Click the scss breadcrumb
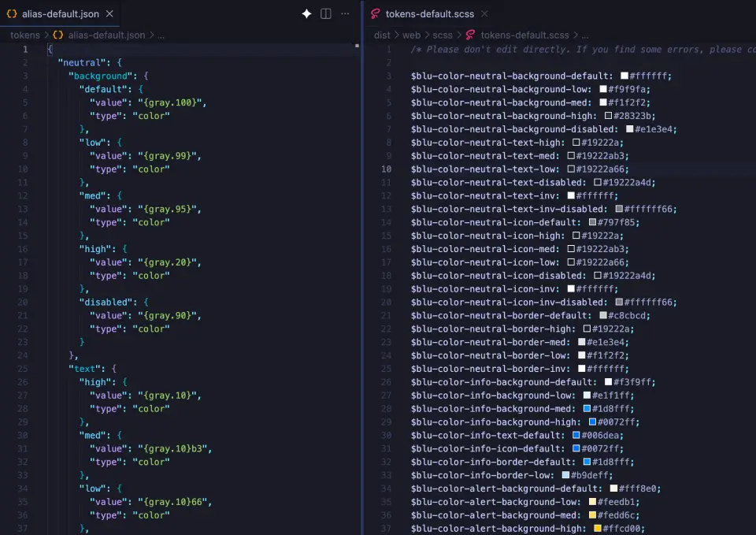The height and width of the screenshot is (535, 756). click(x=443, y=35)
